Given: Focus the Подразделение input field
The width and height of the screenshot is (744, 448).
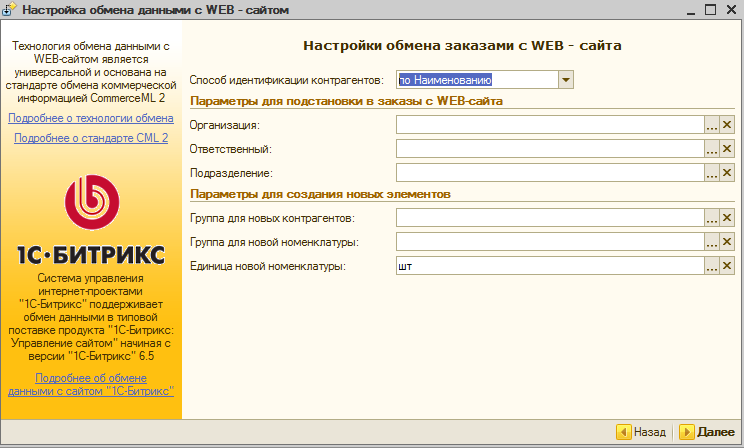Looking at the screenshot, I should coord(550,173).
